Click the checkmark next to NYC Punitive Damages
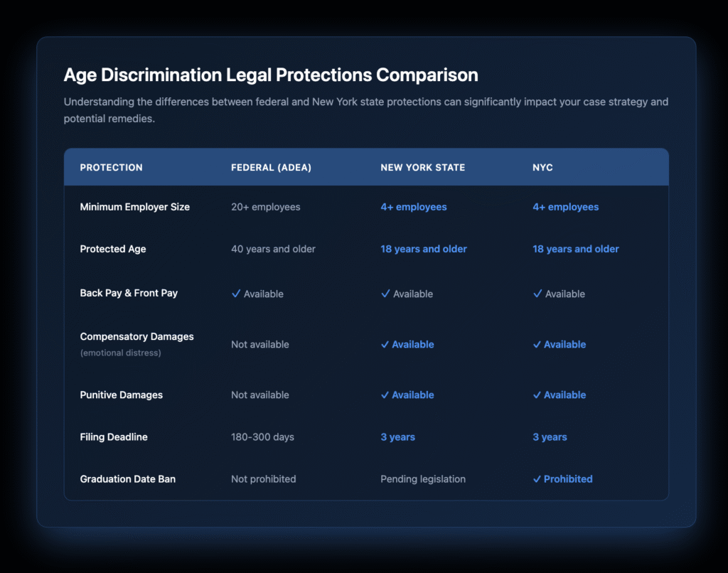The width and height of the screenshot is (728, 573). [x=538, y=395]
